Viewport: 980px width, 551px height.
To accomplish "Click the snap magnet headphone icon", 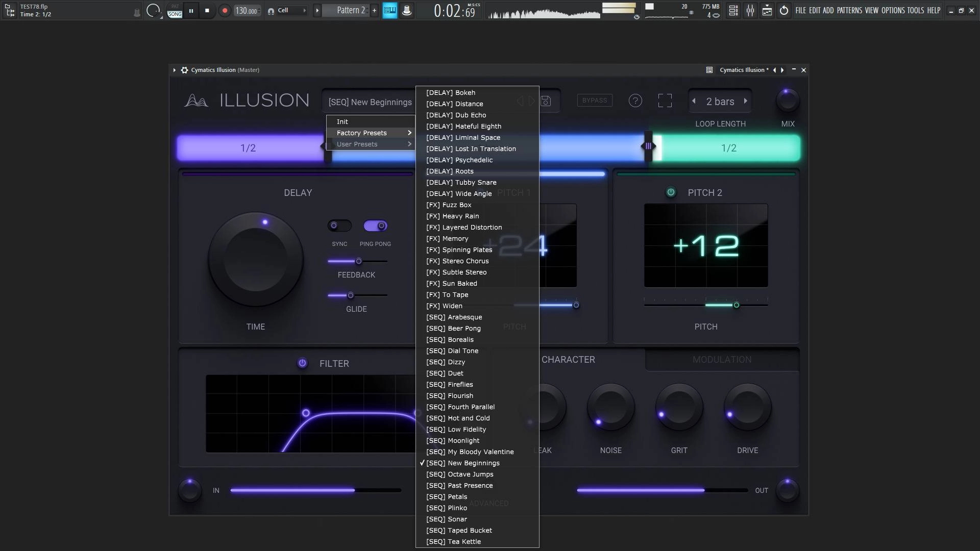I will [271, 11].
